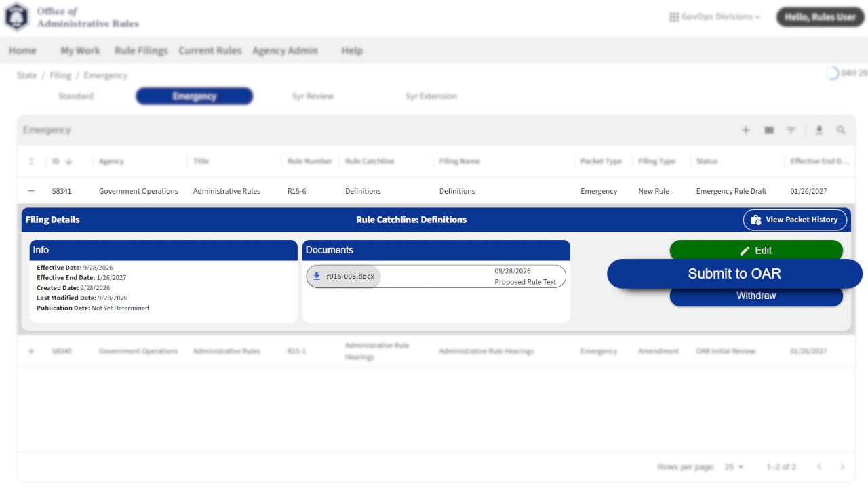This screenshot has height=488, width=868.
Task: Click Hello, Rules User account button
Action: point(821,17)
